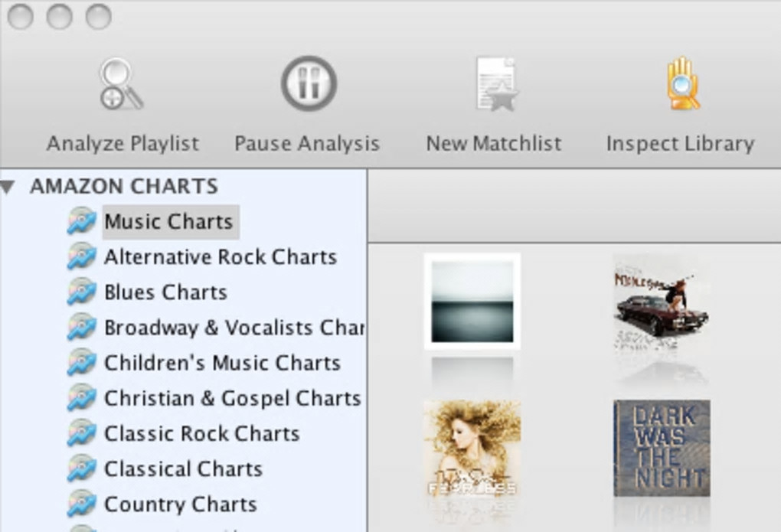Screen dimensions: 781x532
Task: Click the chart icon beside Blues Charts
Action: click(x=81, y=292)
